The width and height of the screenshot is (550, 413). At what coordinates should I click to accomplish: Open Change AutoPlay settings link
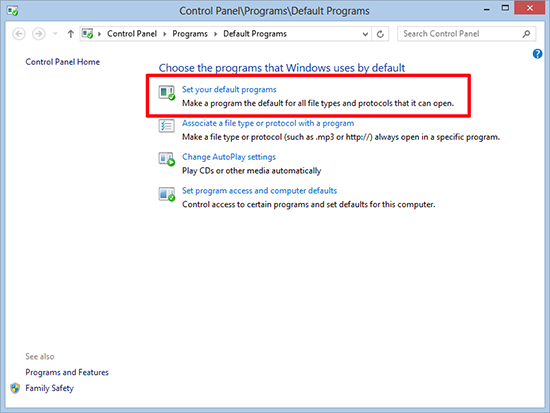[229, 157]
